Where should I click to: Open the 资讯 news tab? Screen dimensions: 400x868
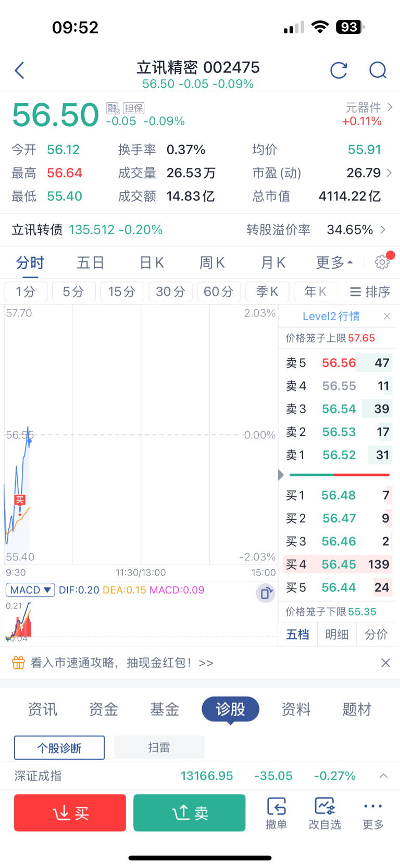click(x=43, y=709)
